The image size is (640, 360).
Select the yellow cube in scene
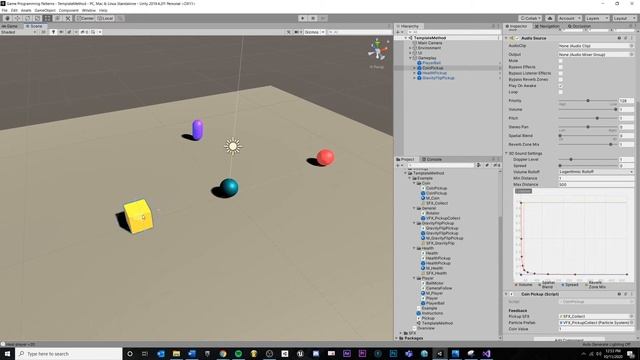click(x=138, y=216)
